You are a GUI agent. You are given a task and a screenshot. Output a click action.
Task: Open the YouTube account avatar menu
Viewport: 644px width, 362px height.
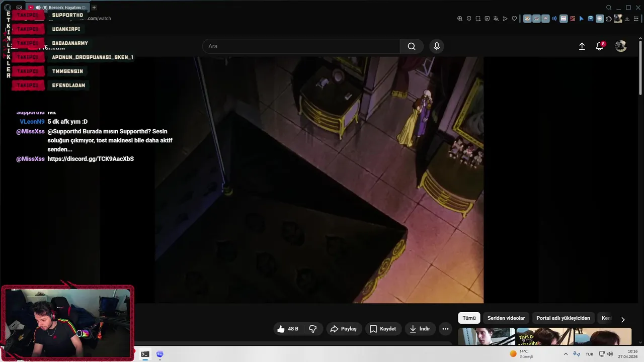pos(621,46)
